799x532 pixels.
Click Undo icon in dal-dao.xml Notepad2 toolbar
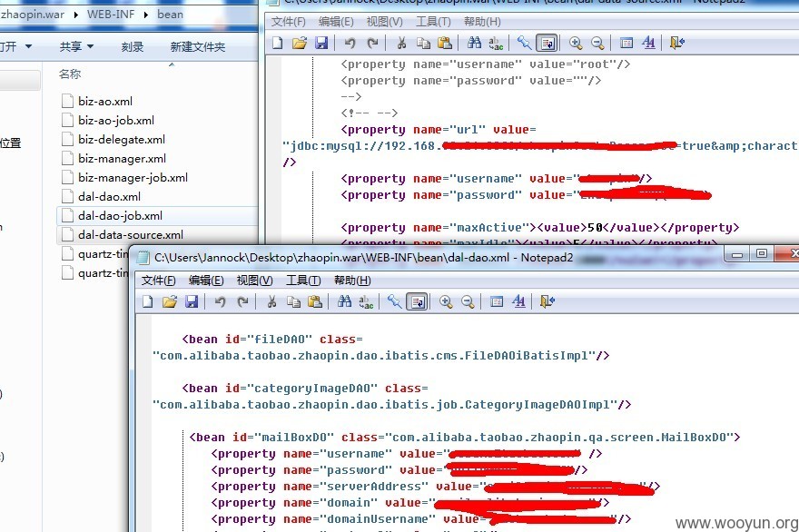point(220,301)
